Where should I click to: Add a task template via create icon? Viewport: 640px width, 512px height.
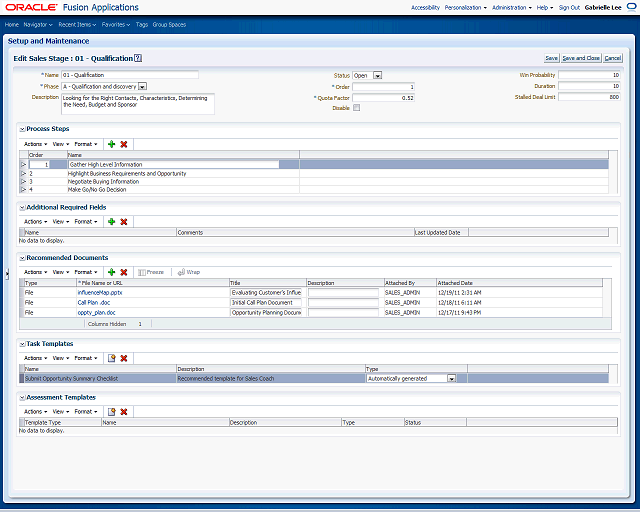[x=111, y=358]
